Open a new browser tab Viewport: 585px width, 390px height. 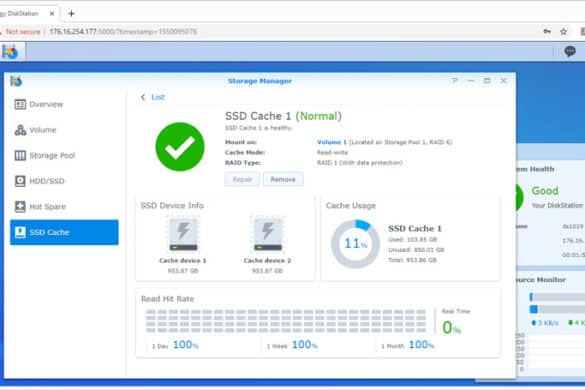[x=71, y=14]
